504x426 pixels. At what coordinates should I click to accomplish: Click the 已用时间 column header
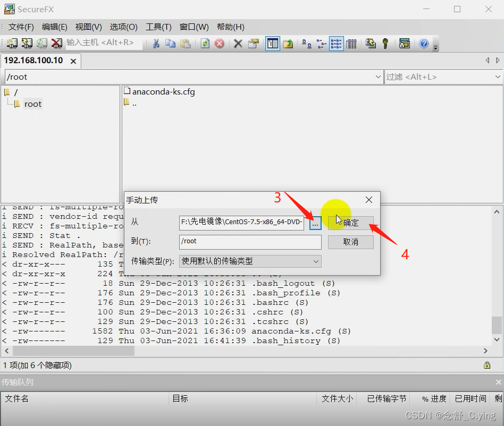[471, 398]
